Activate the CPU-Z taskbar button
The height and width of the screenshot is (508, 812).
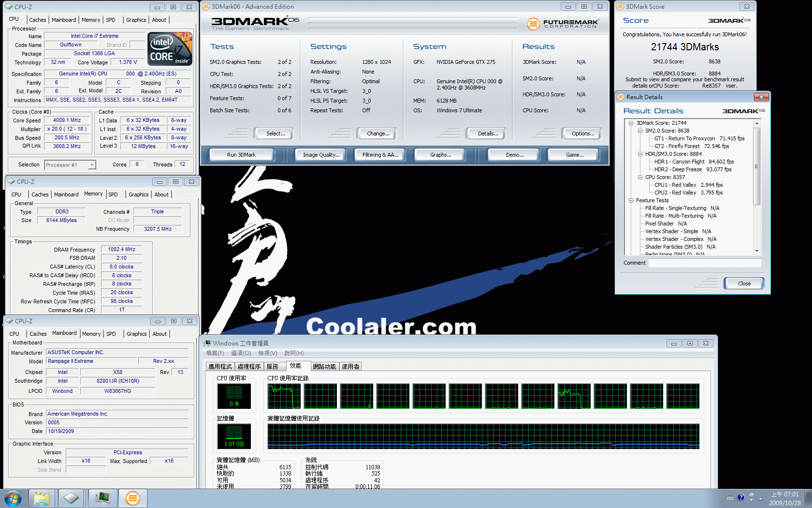point(71,498)
